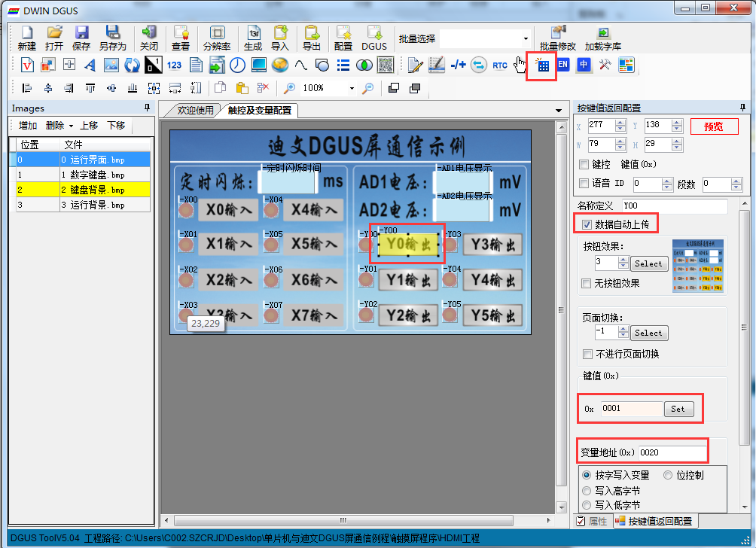This screenshot has height=548, width=756.
Task: Click the EN English language icon
Action: coord(562,65)
